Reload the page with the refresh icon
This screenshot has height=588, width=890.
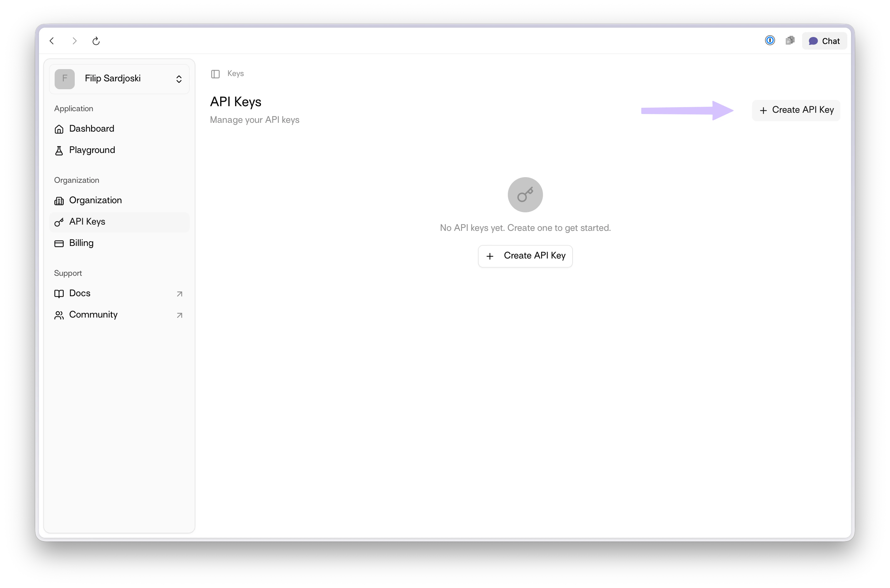pyautogui.click(x=96, y=41)
